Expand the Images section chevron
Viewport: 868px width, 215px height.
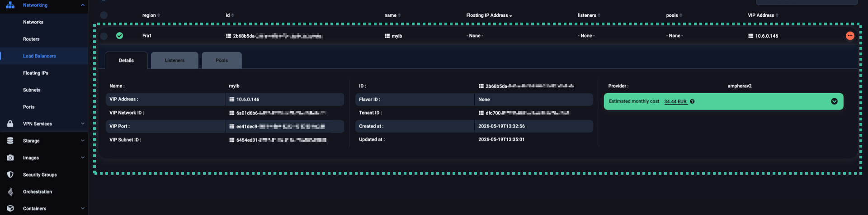(82, 158)
